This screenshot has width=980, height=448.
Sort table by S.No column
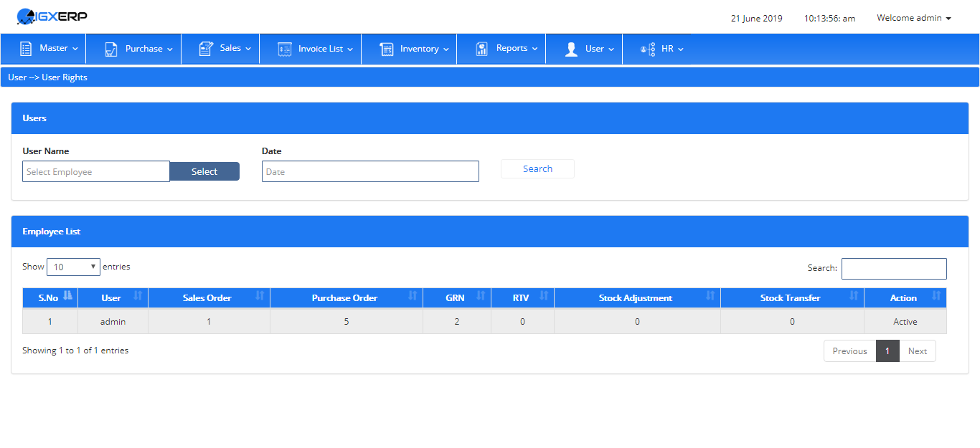click(50, 297)
